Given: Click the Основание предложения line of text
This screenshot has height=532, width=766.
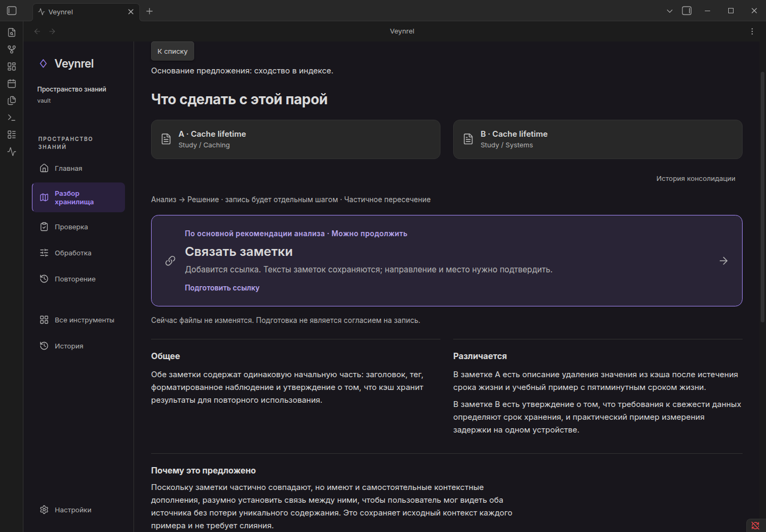Looking at the screenshot, I should [242, 71].
